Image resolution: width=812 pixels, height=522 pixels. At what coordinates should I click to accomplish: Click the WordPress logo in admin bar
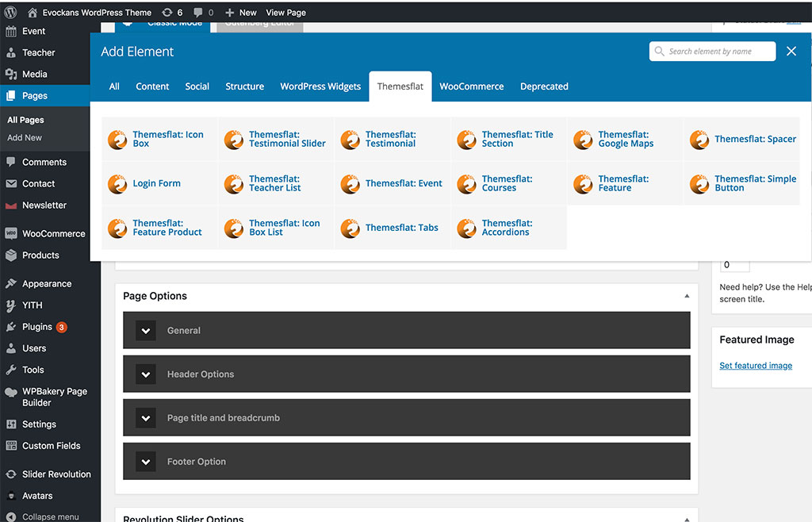point(10,13)
